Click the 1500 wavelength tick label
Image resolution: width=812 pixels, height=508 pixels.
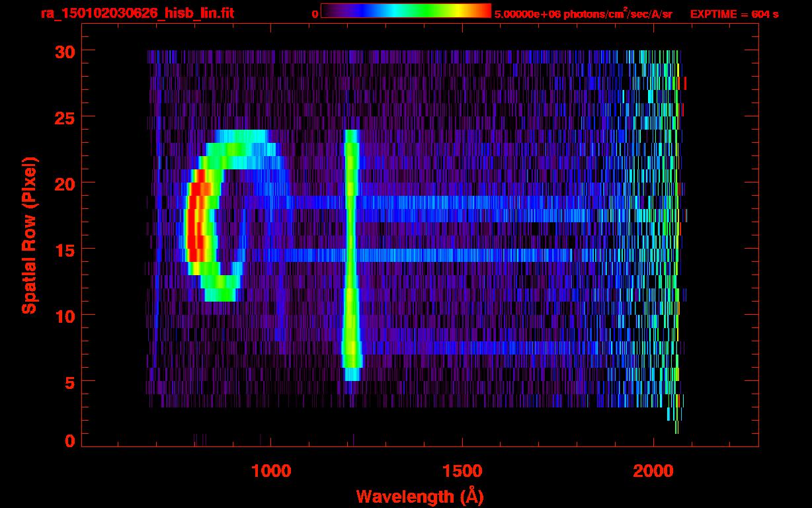coord(462,470)
